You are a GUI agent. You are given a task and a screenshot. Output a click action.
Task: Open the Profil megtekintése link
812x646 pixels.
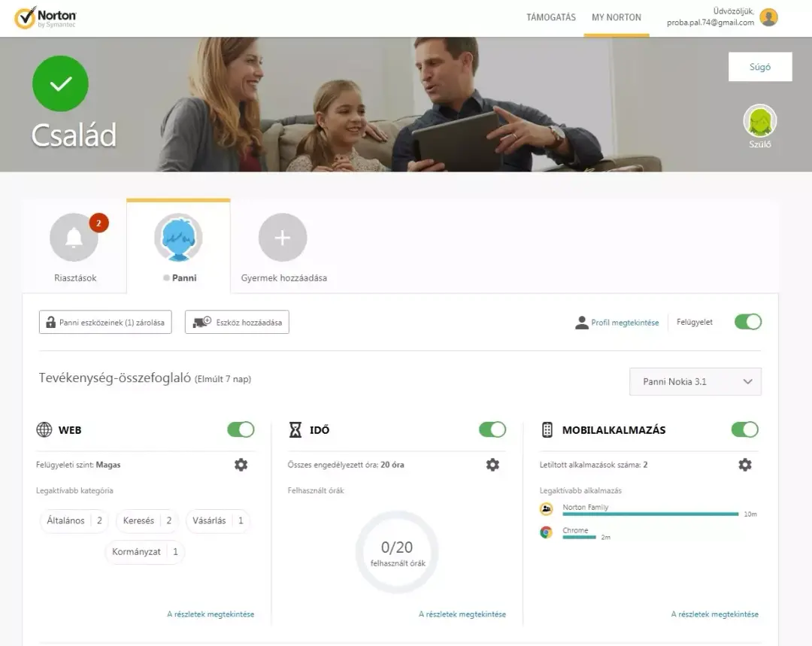pyautogui.click(x=625, y=322)
